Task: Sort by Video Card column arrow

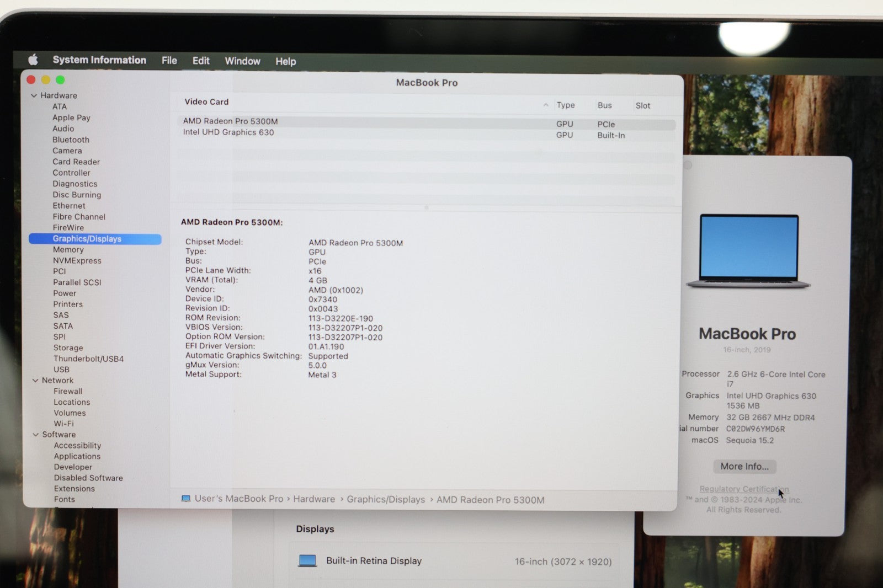Action: 545,105
